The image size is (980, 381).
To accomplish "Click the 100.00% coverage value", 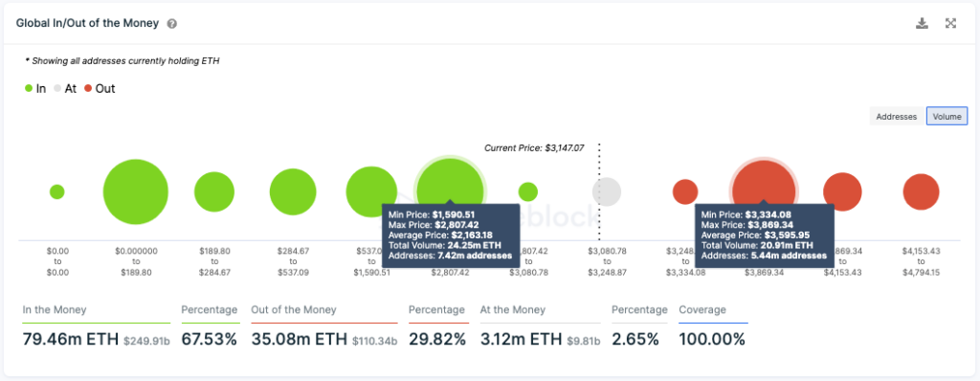I will pyautogui.click(x=712, y=339).
